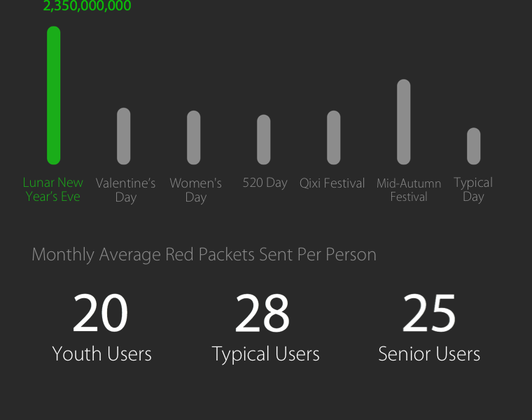
Task: Click the number 20 statistic
Action: pos(100,314)
